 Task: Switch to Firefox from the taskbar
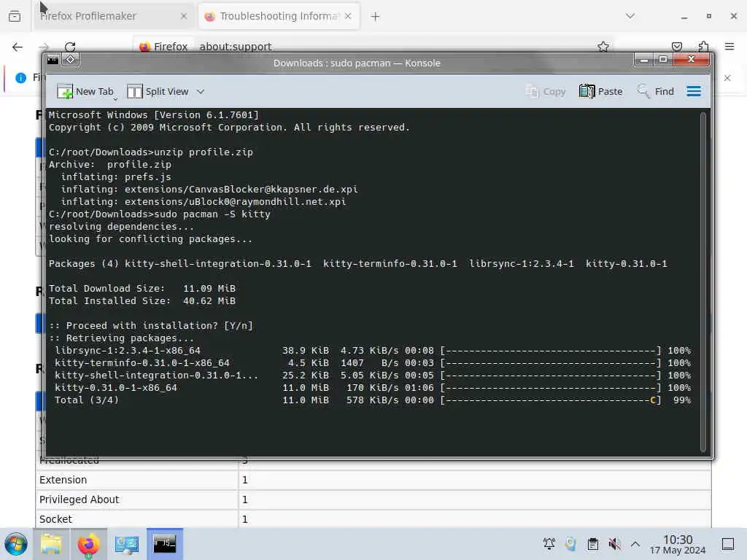tap(88, 544)
